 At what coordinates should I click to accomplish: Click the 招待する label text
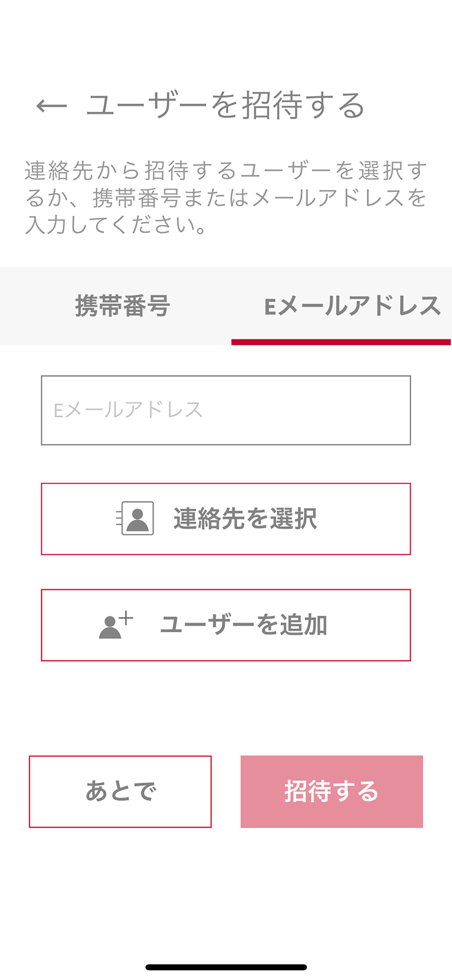click(x=331, y=791)
